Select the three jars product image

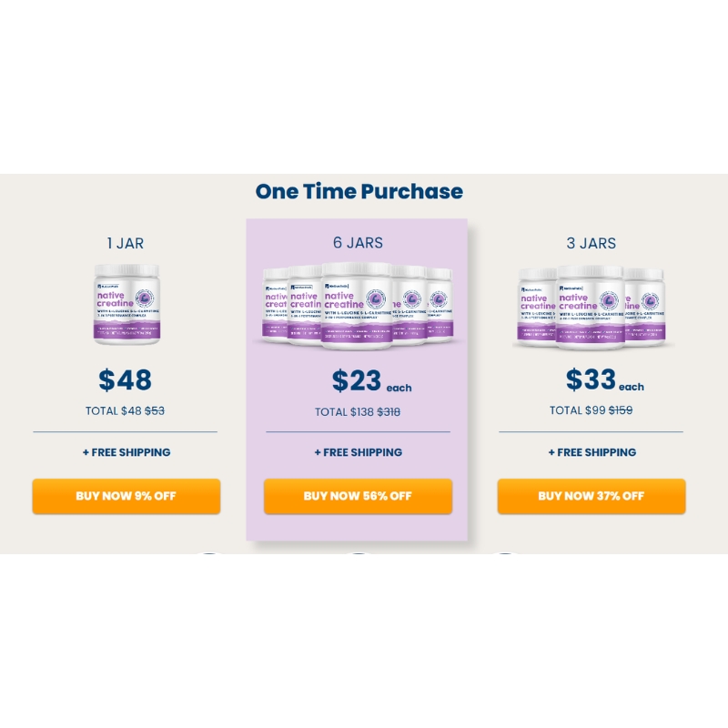click(x=591, y=307)
